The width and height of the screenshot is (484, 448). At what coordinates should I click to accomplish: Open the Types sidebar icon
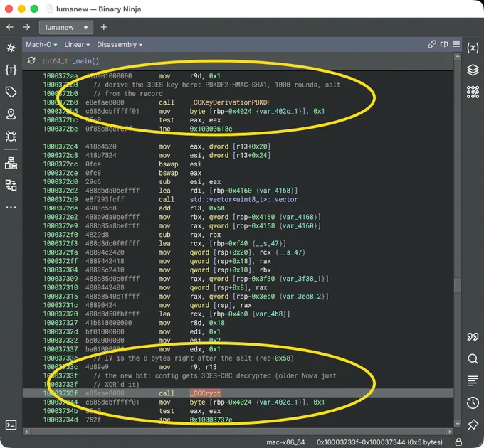(11, 70)
